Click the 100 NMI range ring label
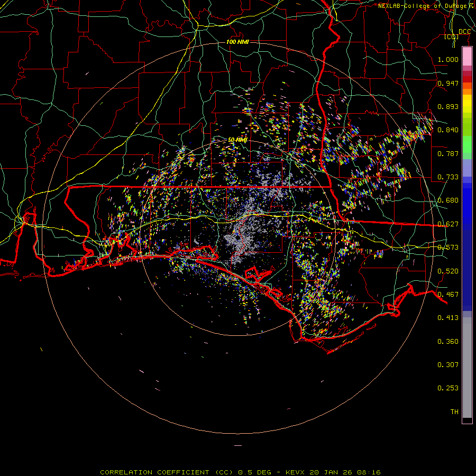 tap(237, 42)
